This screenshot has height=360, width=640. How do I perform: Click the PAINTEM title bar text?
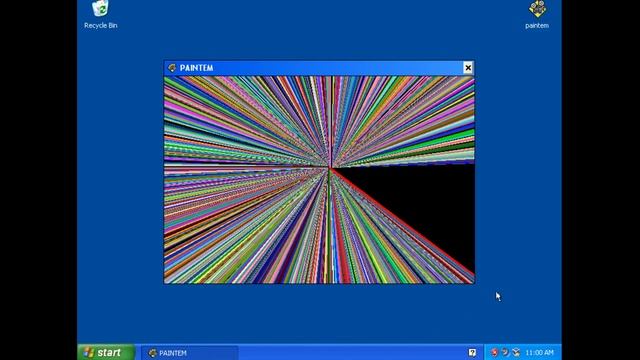tap(196, 68)
